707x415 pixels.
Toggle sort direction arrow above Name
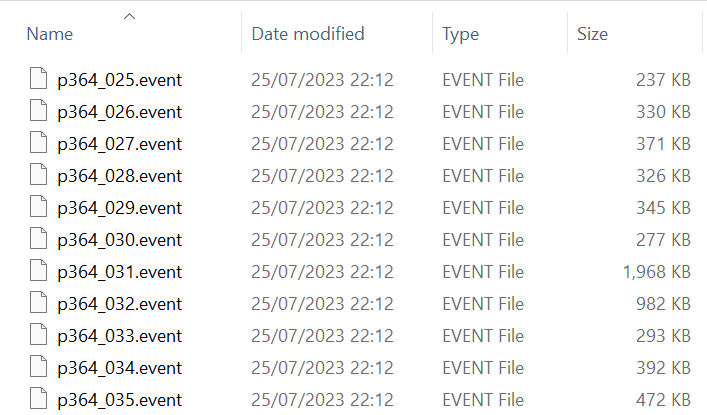[129, 15]
